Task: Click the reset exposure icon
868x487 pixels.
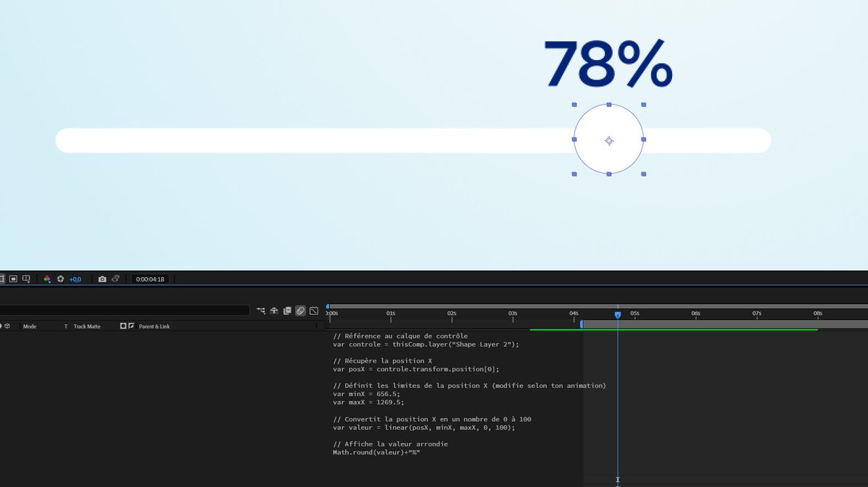Action: [x=60, y=279]
